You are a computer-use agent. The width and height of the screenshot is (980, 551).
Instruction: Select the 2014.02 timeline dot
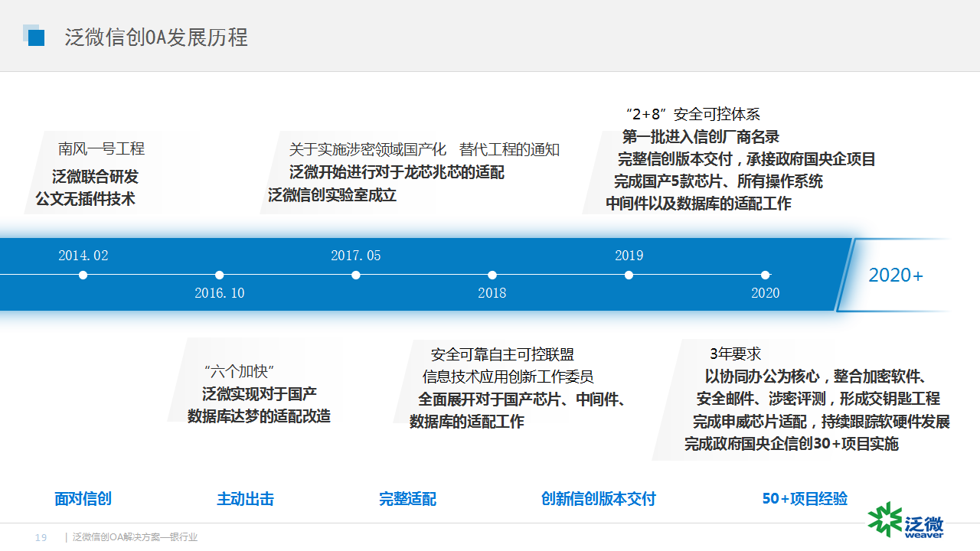[83, 275]
